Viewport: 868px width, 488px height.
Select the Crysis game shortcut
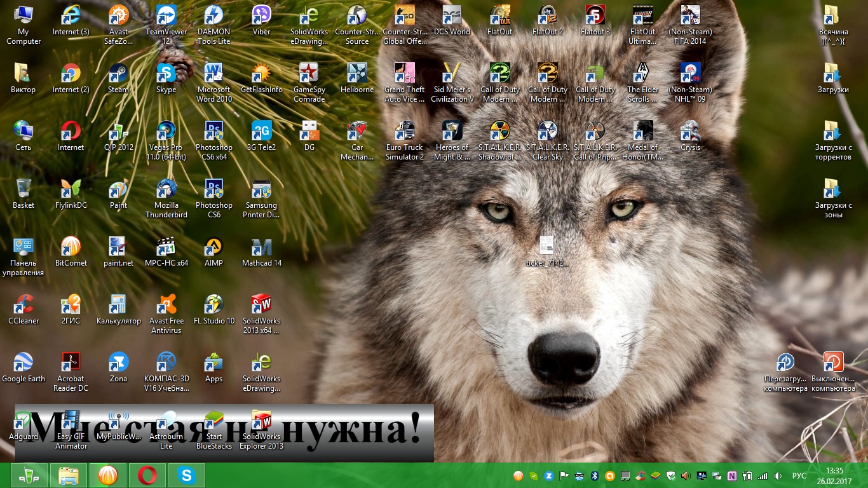coord(690,131)
